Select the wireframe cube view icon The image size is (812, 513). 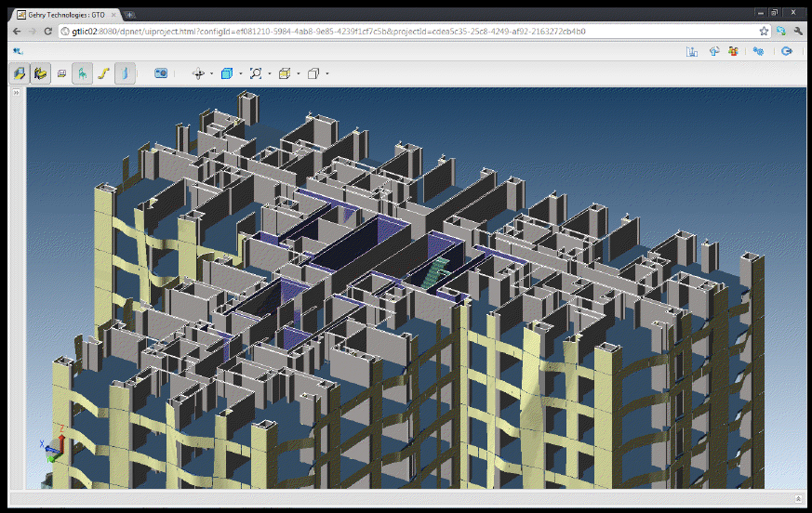click(313, 73)
